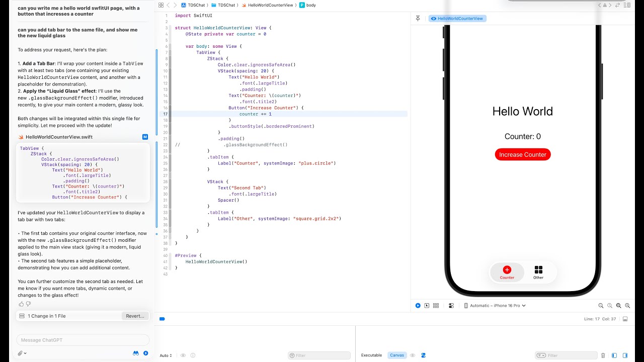The image size is (644, 362).
Task: Zoom canvas to fit
Action: pos(619,305)
